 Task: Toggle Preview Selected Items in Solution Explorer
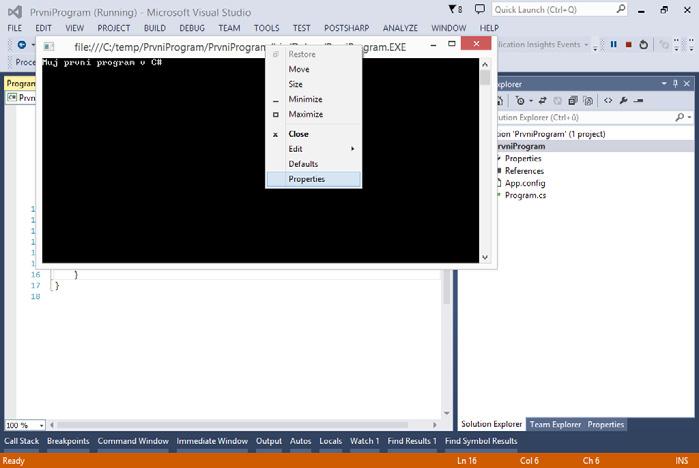(x=638, y=101)
